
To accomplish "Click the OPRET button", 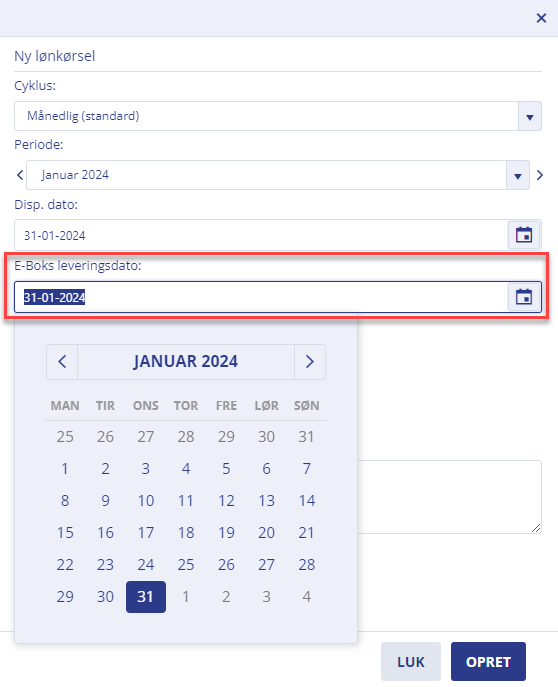I will click(x=488, y=662).
